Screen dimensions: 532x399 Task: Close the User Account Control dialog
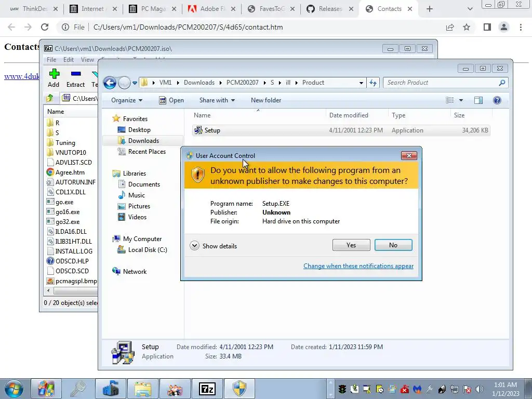click(409, 155)
